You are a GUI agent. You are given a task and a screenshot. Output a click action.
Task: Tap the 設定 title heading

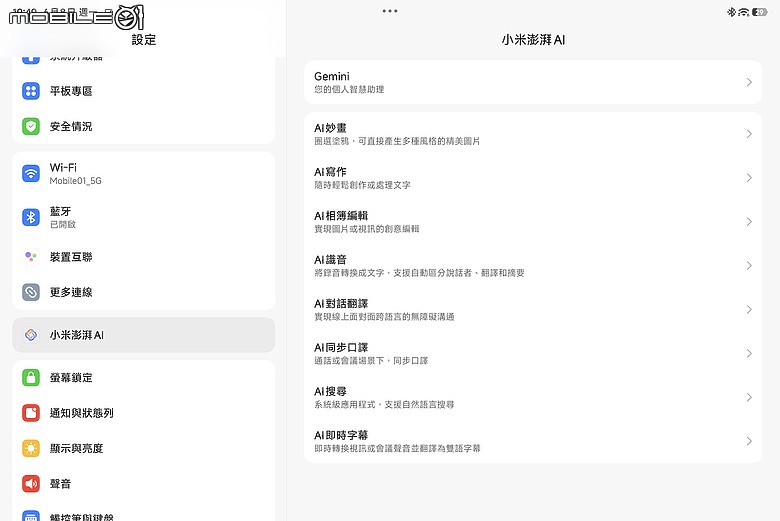coord(144,40)
